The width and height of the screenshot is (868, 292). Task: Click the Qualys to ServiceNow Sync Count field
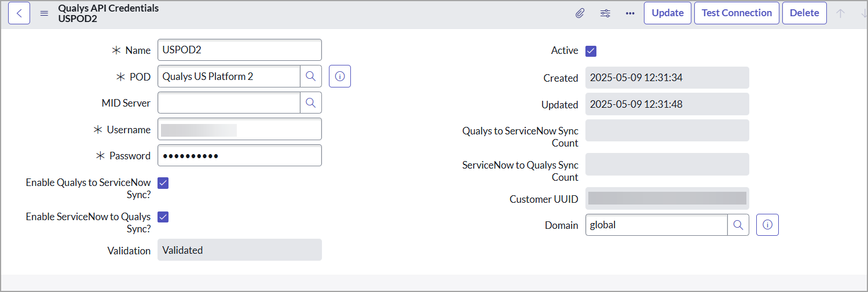coord(667,130)
